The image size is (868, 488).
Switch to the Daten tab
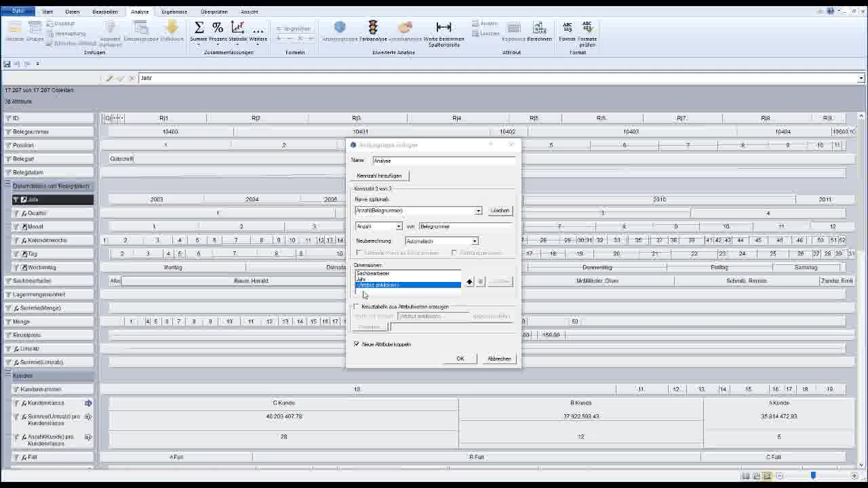click(72, 12)
